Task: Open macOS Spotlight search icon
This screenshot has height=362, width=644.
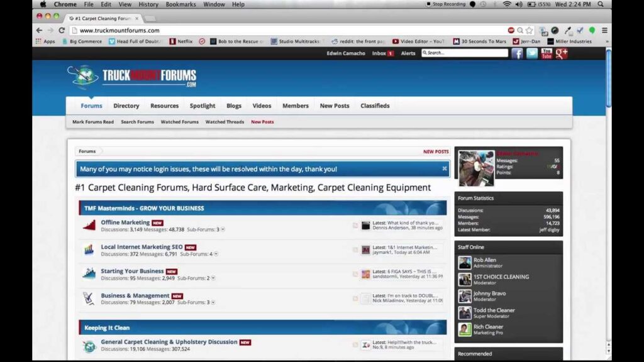Action: tap(601, 4)
